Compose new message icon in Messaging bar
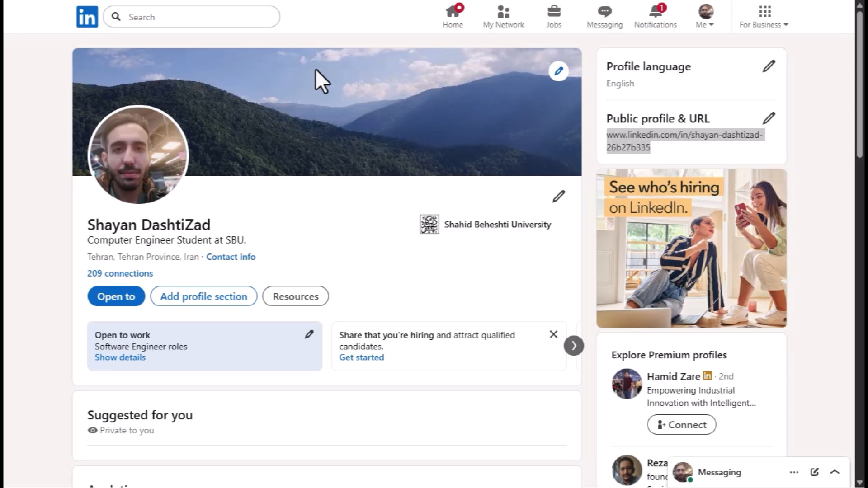868x488 pixels. click(x=815, y=472)
